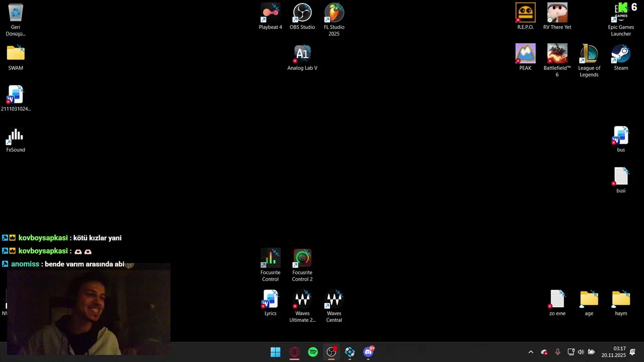Click the microphone tray icon

click(x=557, y=352)
